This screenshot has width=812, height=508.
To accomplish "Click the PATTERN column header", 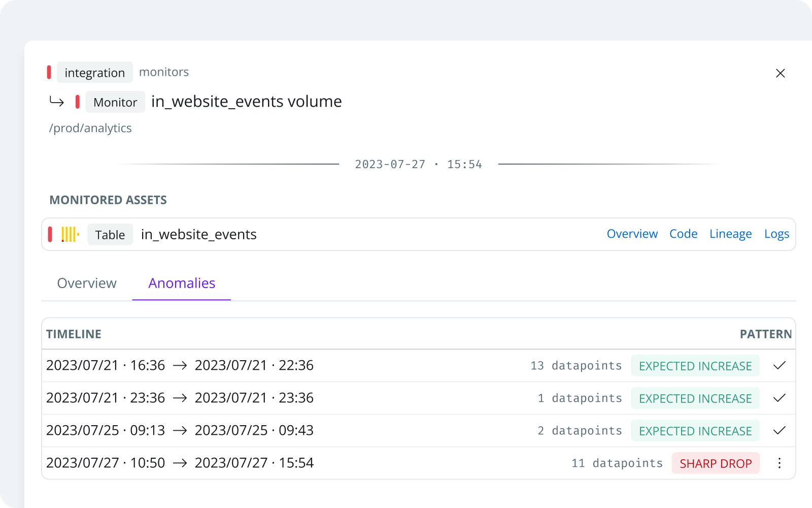I will coord(766,334).
